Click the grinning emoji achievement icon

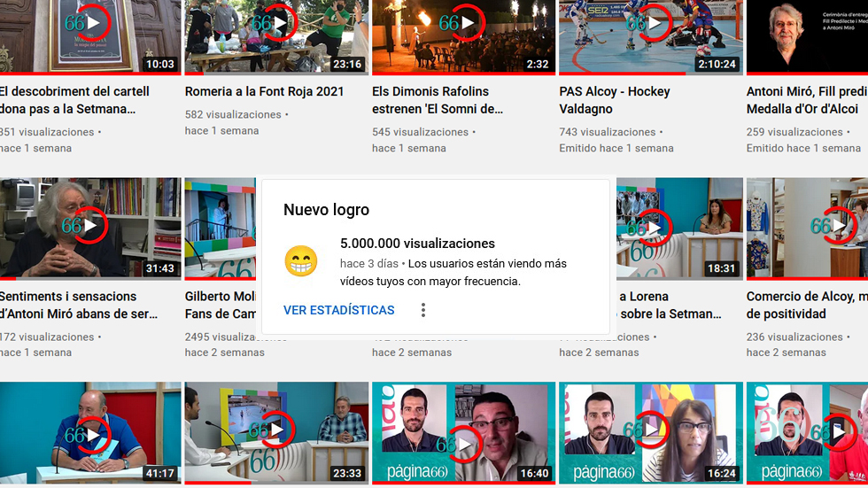(x=301, y=261)
